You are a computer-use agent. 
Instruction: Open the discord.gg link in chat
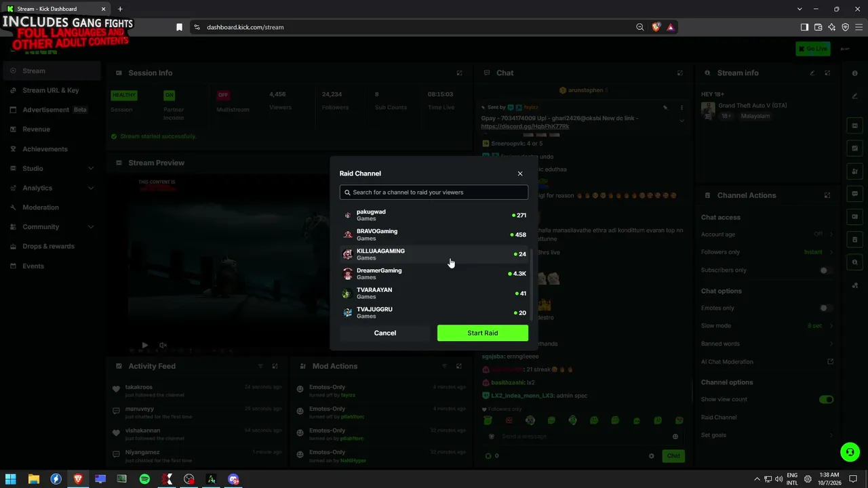coord(525,127)
